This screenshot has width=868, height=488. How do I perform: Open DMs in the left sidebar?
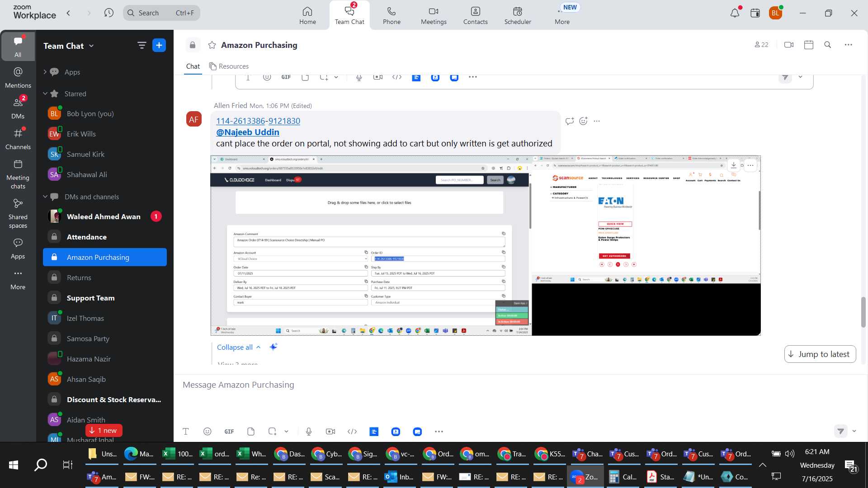[x=18, y=108]
